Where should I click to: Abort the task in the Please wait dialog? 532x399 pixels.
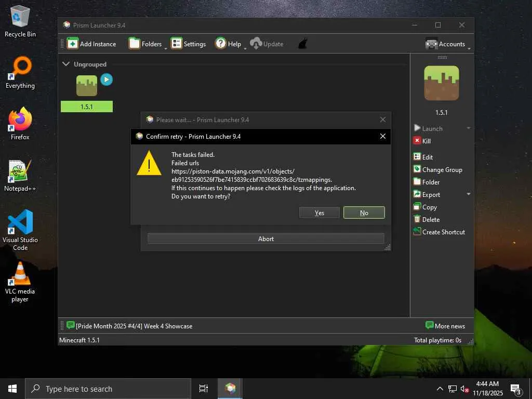265,239
